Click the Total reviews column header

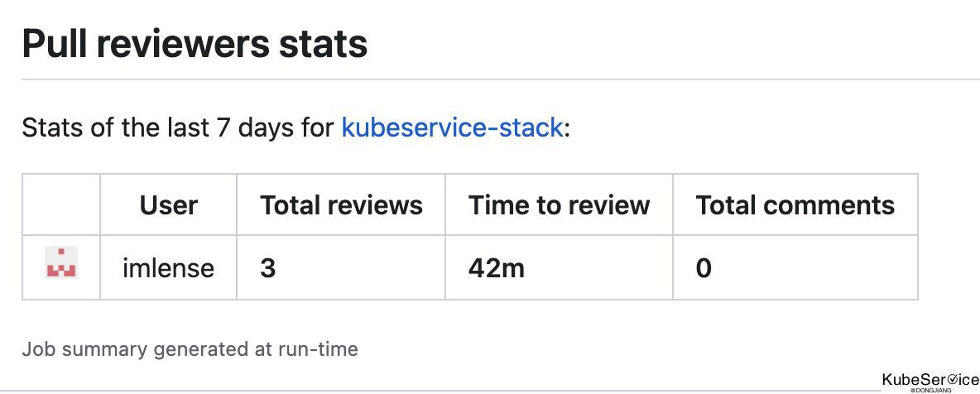(341, 205)
